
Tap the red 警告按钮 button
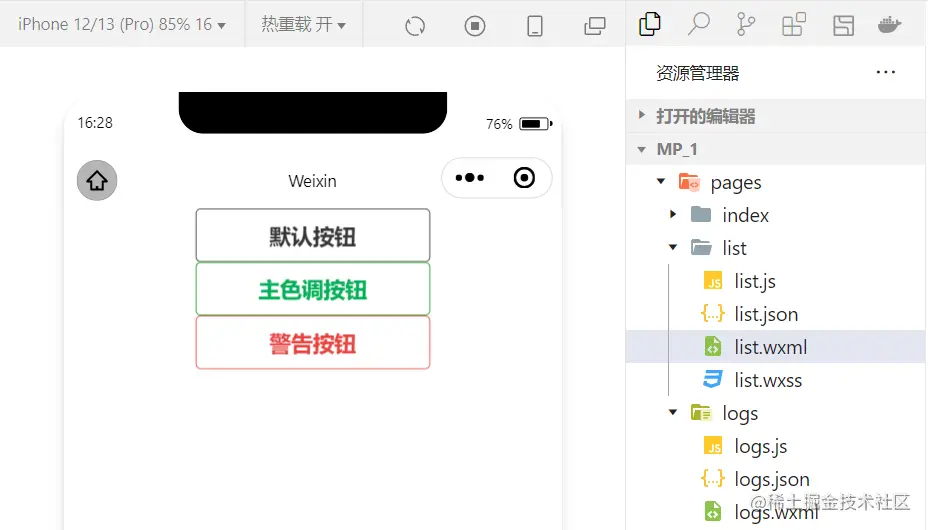click(313, 342)
